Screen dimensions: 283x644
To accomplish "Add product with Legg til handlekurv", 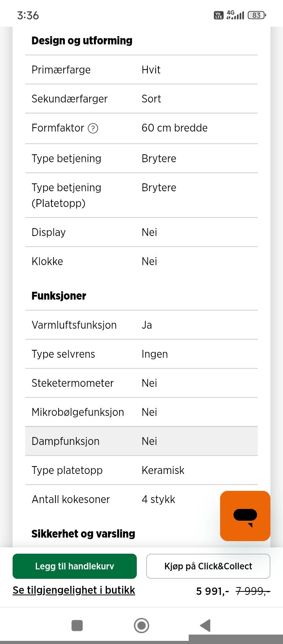I will pos(75,566).
